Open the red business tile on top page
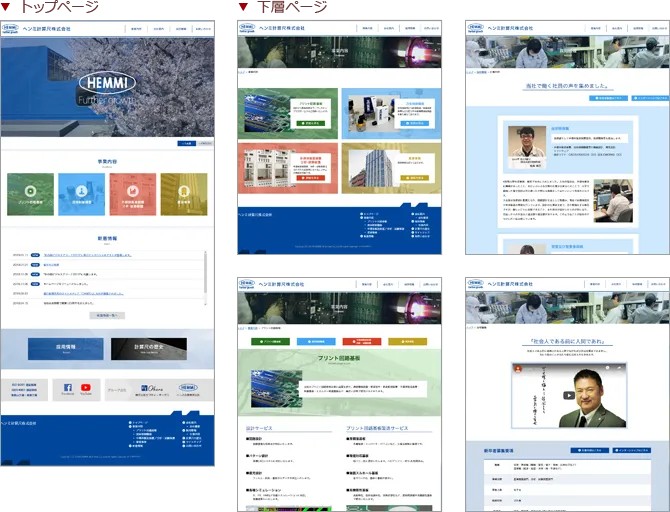670x512 pixels. tap(132, 194)
